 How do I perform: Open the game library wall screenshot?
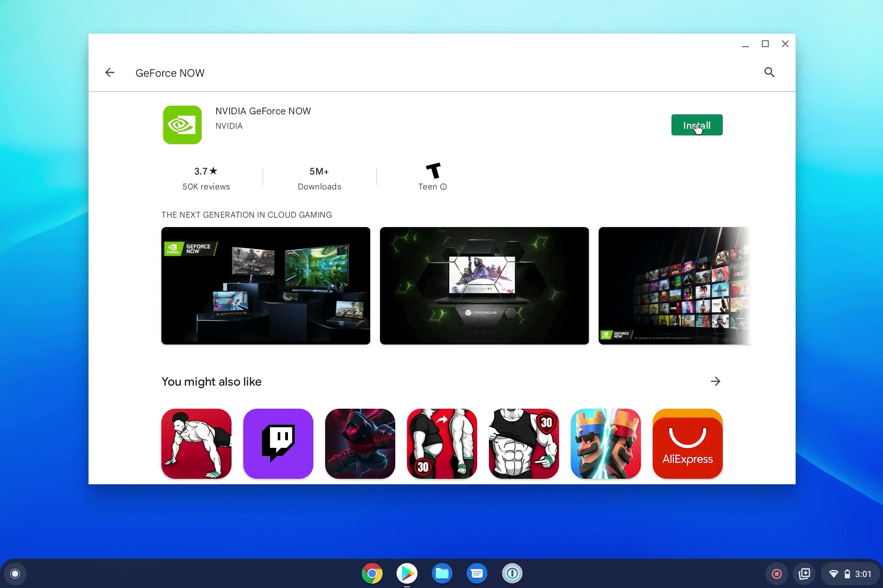(x=675, y=286)
